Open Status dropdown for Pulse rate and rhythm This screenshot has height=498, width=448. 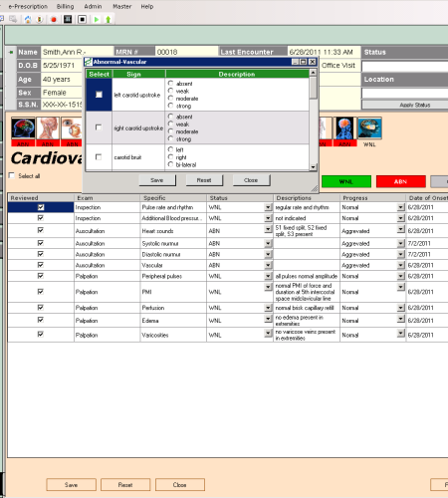(x=268, y=207)
